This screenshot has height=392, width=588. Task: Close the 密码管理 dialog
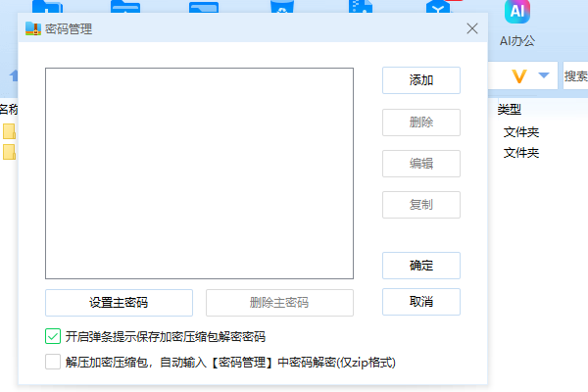pyautogui.click(x=472, y=29)
